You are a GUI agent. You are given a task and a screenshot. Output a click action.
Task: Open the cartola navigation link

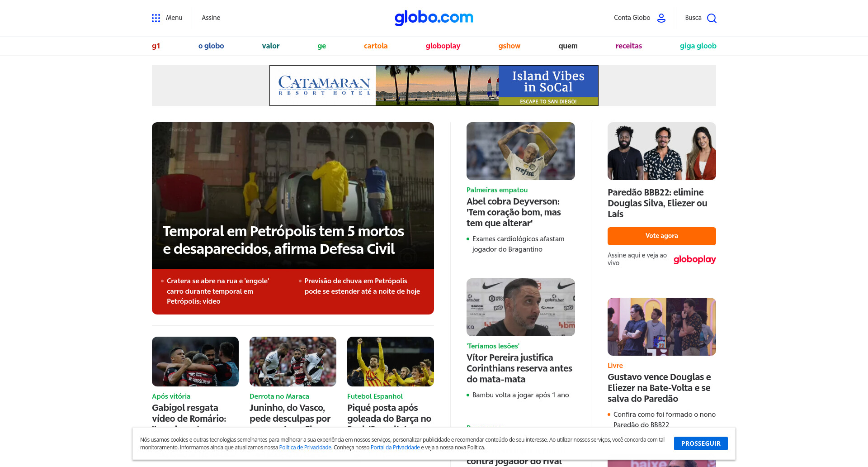(x=376, y=46)
